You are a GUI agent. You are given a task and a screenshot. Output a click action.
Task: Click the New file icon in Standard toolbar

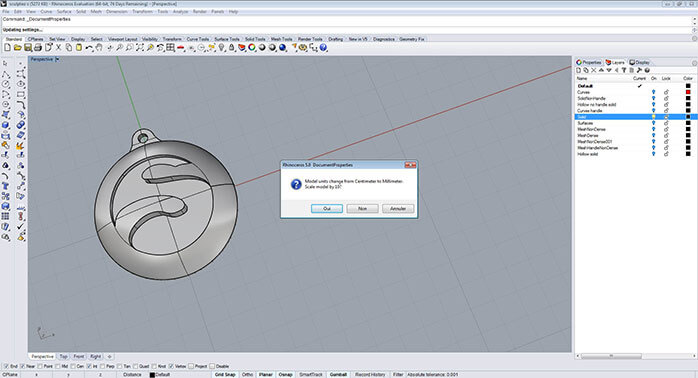(8, 47)
